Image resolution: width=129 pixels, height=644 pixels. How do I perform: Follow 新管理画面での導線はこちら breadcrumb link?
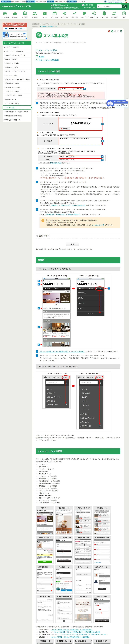tap(48, 26)
